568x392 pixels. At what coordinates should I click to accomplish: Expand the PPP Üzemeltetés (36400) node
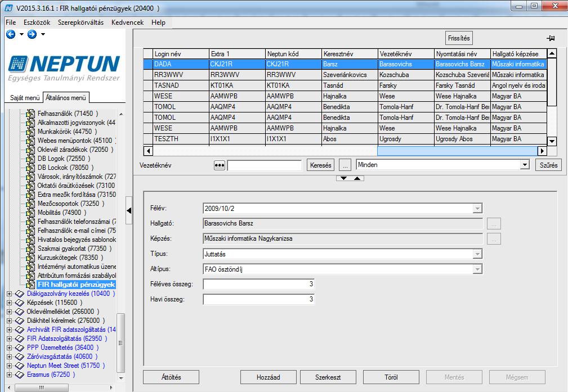[x=10, y=348]
